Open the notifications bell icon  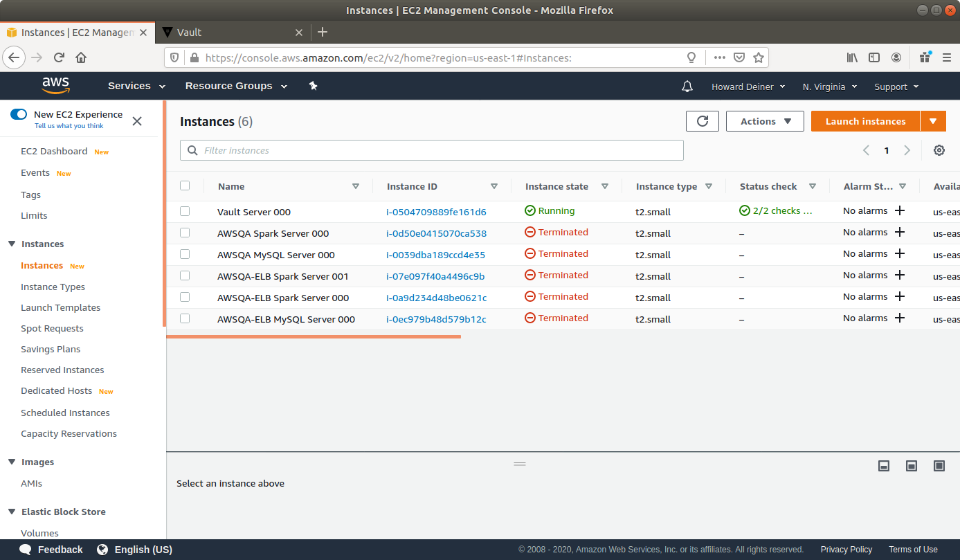(687, 87)
